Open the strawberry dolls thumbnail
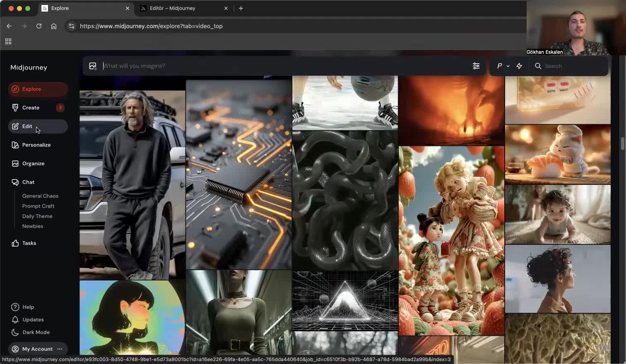 pos(451,240)
